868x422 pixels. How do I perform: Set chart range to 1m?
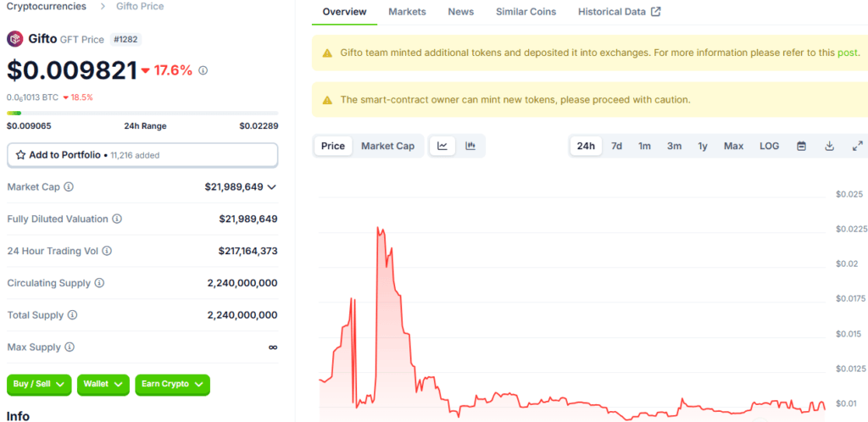[644, 146]
